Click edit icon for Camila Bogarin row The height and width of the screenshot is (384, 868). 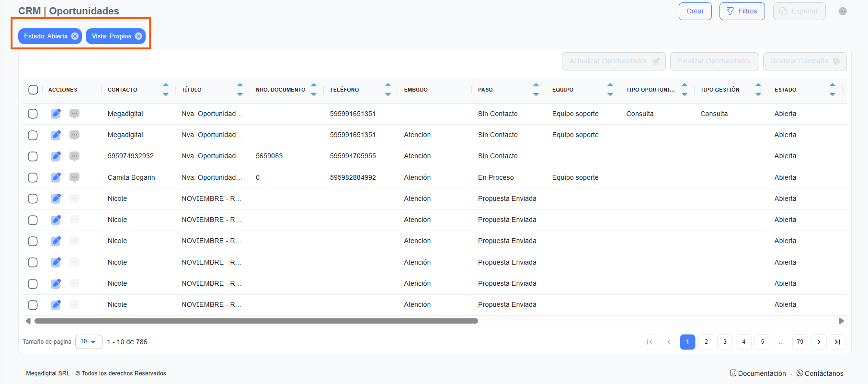[x=56, y=177]
